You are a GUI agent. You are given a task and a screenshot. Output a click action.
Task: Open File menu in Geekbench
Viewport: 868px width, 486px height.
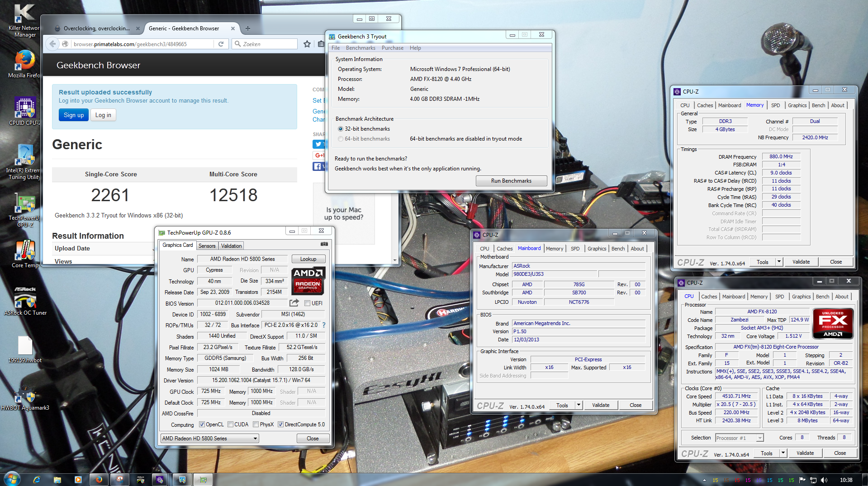tap(335, 48)
